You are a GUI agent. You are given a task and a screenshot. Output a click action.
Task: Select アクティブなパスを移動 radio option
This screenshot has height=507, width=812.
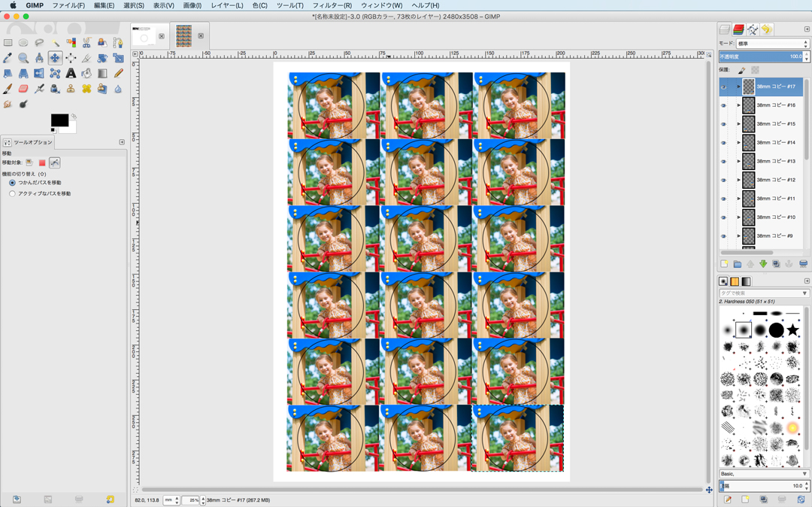pyautogui.click(x=12, y=194)
